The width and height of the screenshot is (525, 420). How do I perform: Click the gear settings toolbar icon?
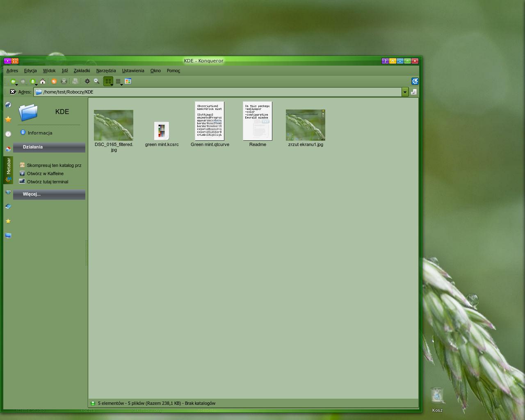click(87, 81)
